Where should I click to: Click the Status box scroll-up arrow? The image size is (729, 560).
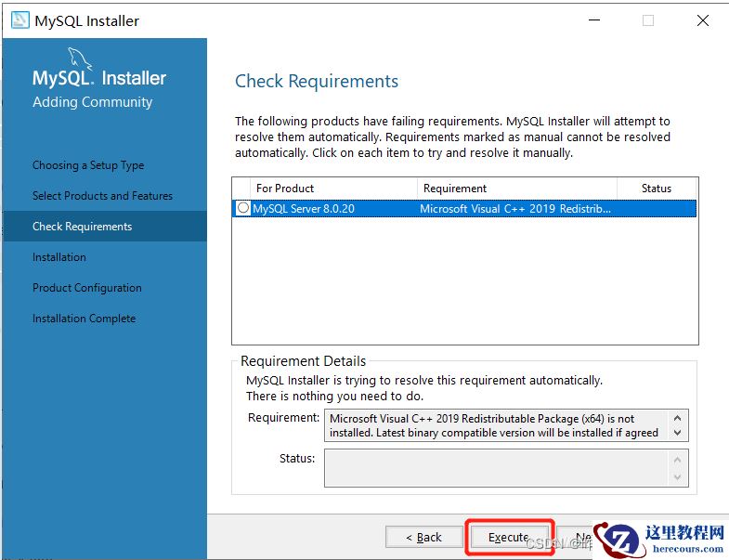[677, 460]
